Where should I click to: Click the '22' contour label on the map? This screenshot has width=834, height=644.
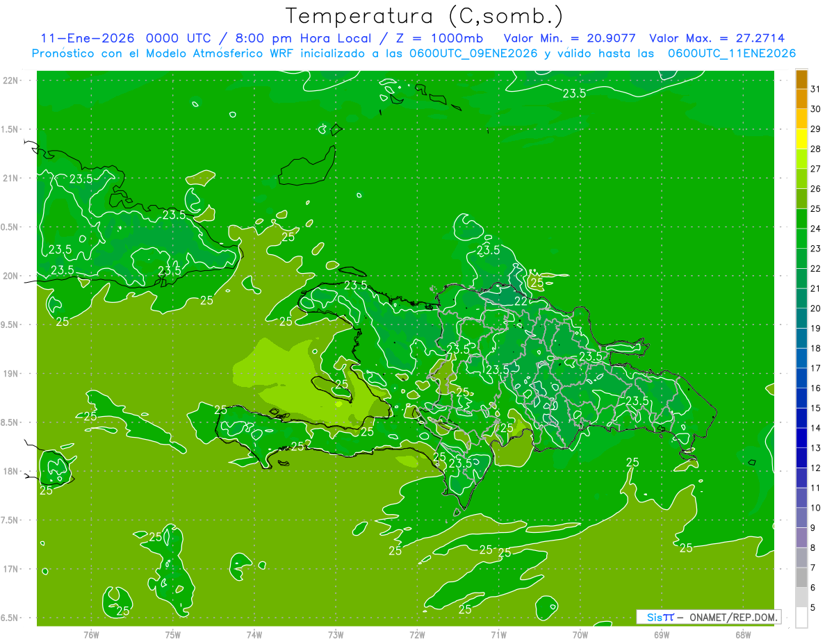click(x=521, y=301)
